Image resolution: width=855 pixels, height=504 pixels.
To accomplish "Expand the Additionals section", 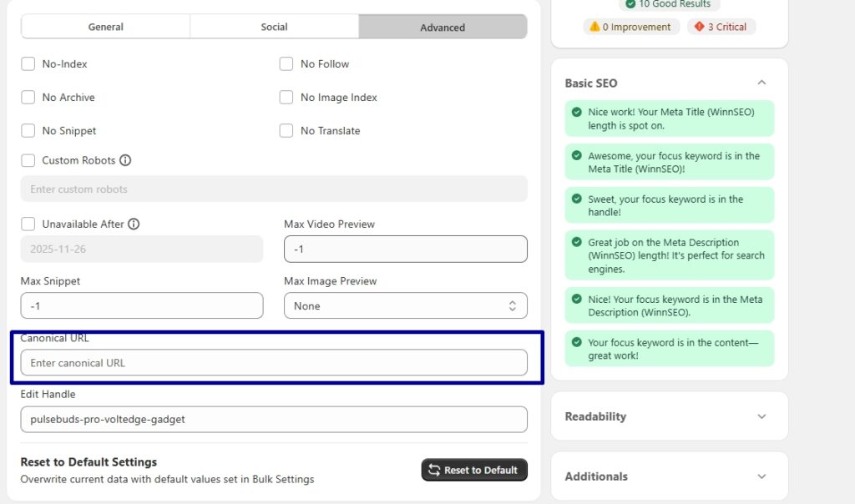I will click(670, 476).
